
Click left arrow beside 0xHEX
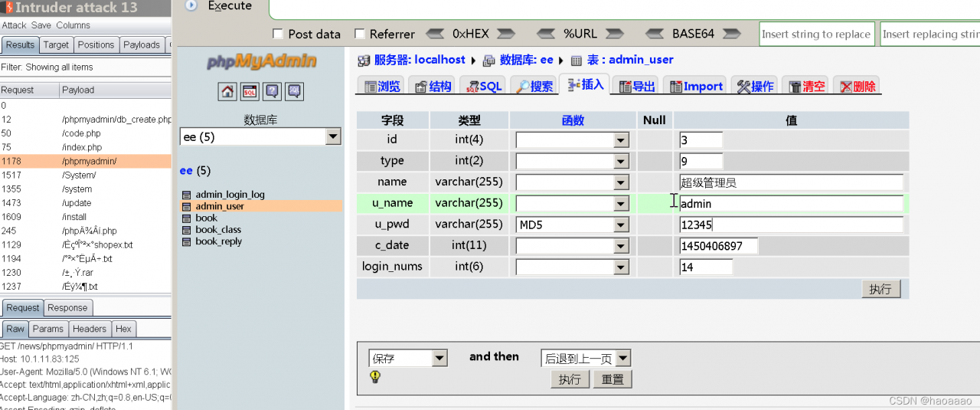435,34
